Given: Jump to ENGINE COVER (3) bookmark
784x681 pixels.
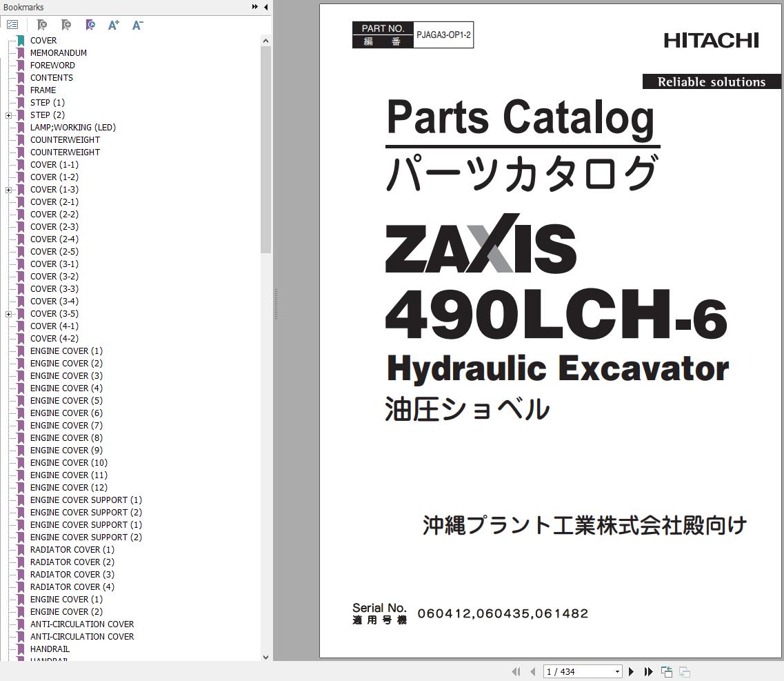Looking at the screenshot, I should [x=66, y=376].
